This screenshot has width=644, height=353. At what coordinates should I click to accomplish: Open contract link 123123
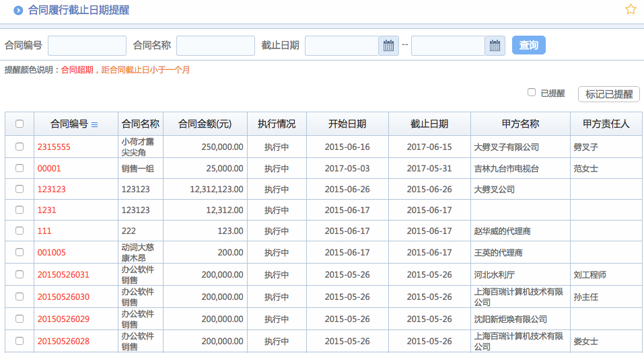tap(52, 190)
